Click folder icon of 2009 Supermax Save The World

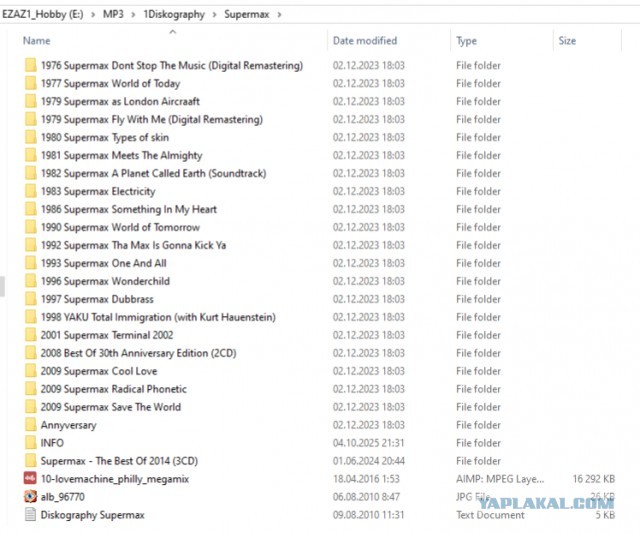click(x=31, y=406)
